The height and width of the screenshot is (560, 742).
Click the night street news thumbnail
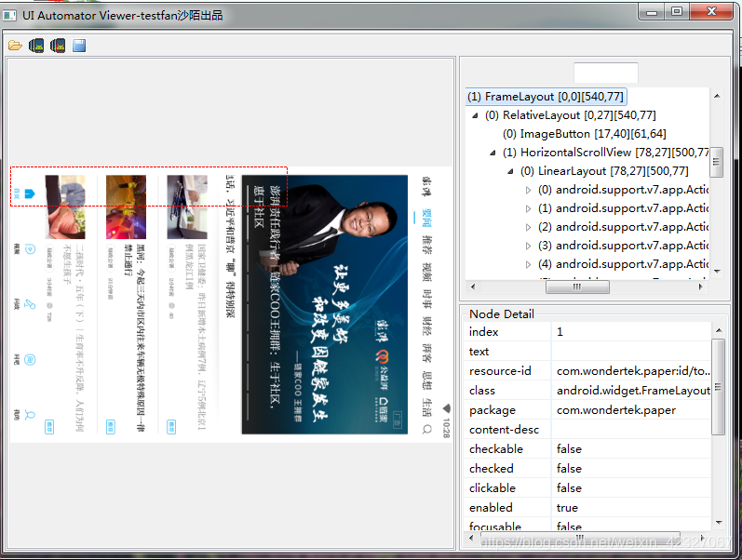click(126, 207)
